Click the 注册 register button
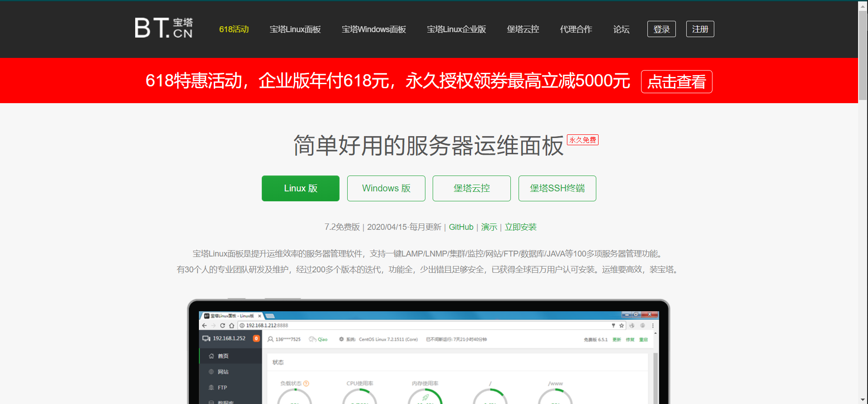The height and width of the screenshot is (404, 868). 700,29
